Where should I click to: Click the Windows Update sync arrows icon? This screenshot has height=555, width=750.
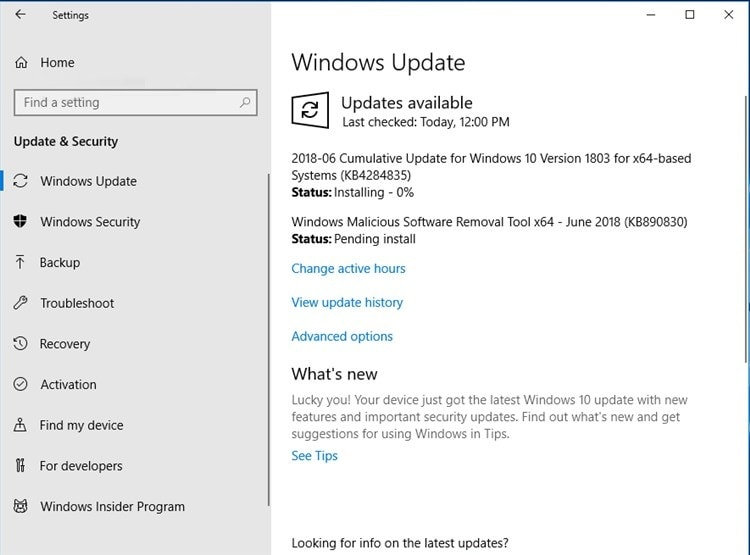coord(20,181)
